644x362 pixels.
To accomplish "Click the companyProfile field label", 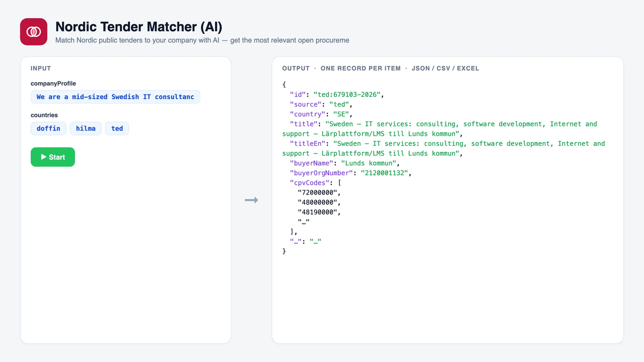I will pyautogui.click(x=53, y=84).
